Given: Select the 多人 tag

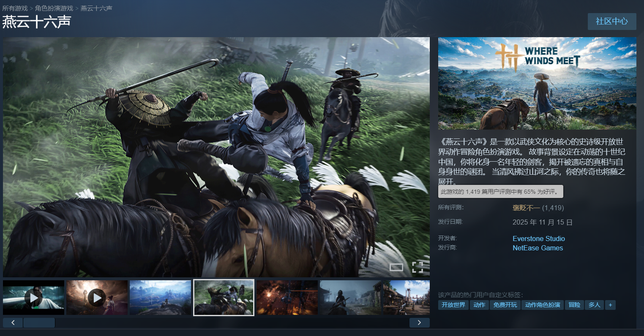Looking at the screenshot, I should pos(595,305).
